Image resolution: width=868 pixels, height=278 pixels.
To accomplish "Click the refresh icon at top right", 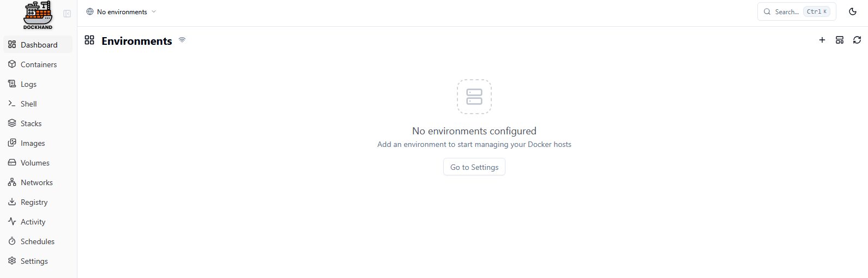I will click(x=857, y=40).
